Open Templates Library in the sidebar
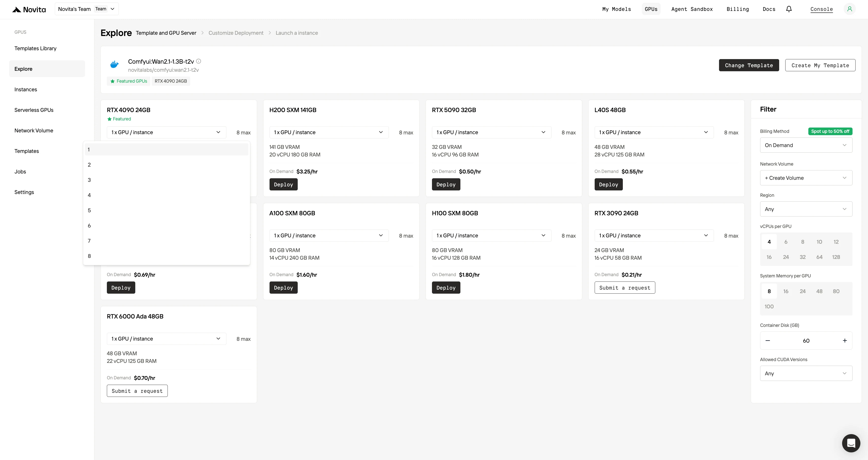The width and height of the screenshot is (868, 460). 47,48
